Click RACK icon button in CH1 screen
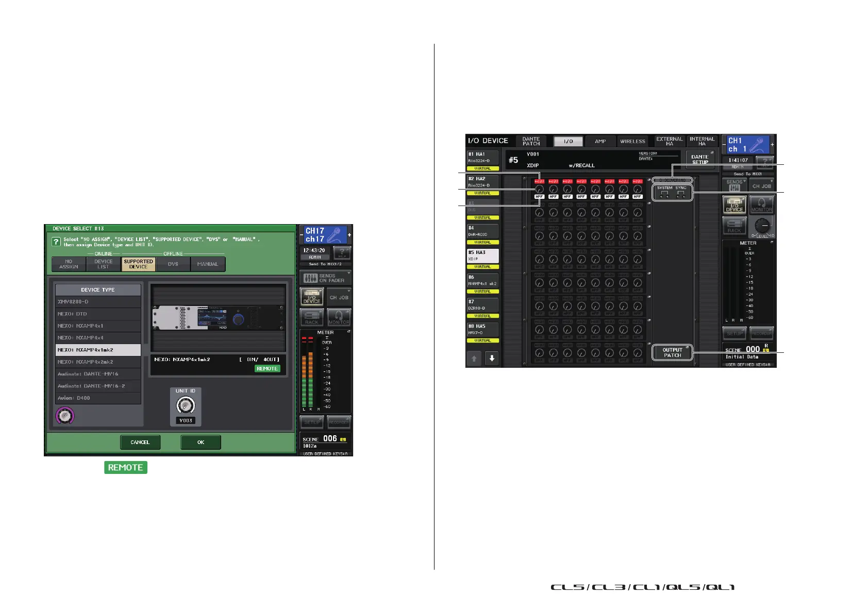Image resolution: width=868 pixels, height=613 pixels. click(735, 226)
